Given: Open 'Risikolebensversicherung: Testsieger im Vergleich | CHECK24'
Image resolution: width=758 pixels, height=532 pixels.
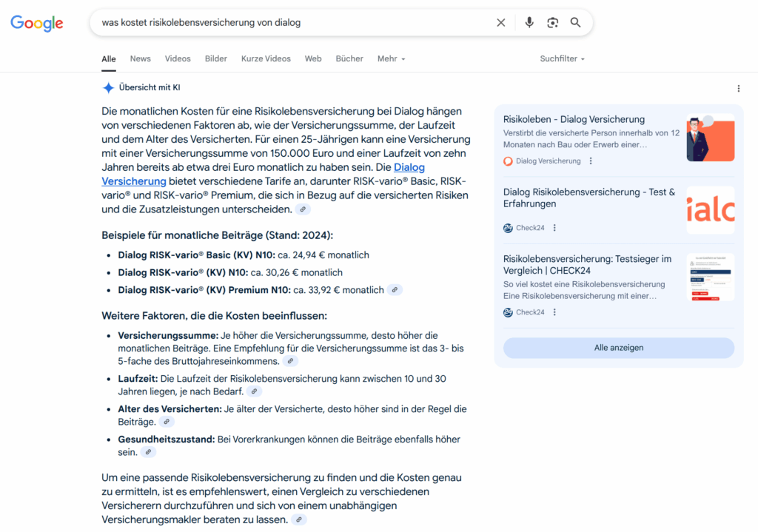Looking at the screenshot, I should pyautogui.click(x=587, y=265).
